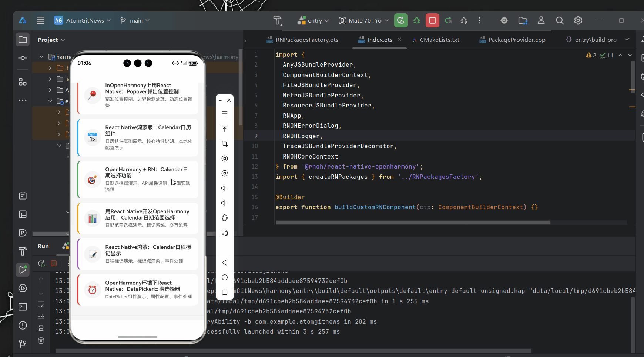Open the Calendar日历组件 card in emulator
The height and width of the screenshot is (357, 644).
[138, 137]
